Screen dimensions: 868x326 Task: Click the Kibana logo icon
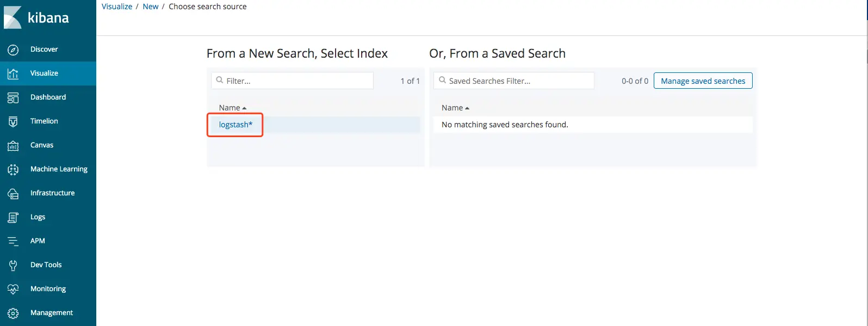13,17
